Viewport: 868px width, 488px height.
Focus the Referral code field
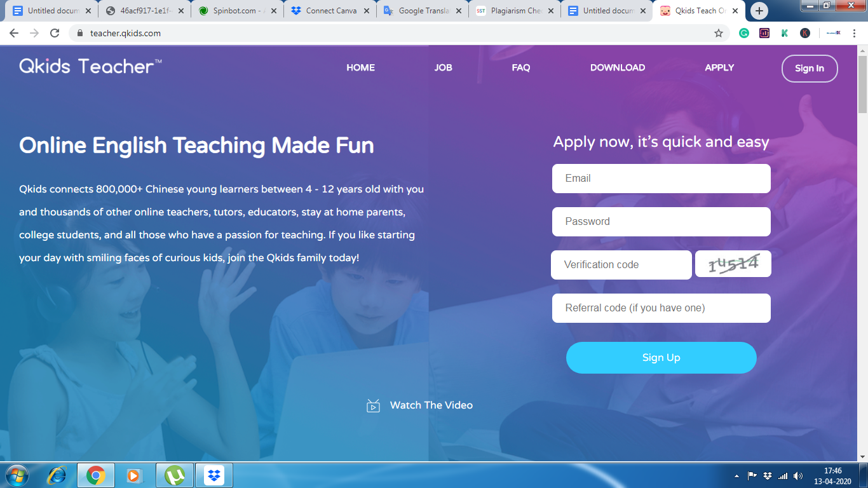661,308
